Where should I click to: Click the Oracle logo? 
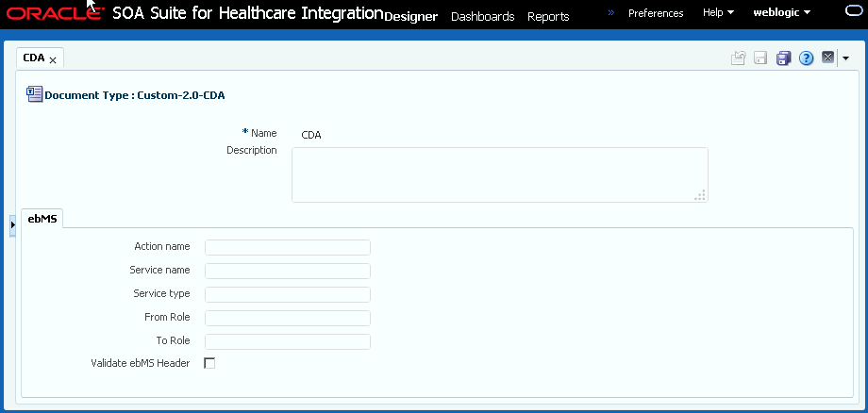[54, 13]
